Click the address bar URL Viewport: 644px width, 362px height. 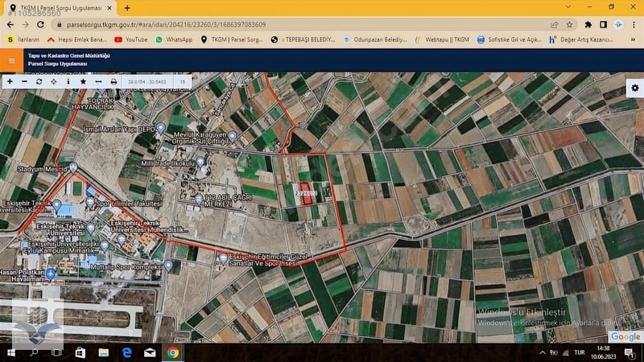point(167,25)
